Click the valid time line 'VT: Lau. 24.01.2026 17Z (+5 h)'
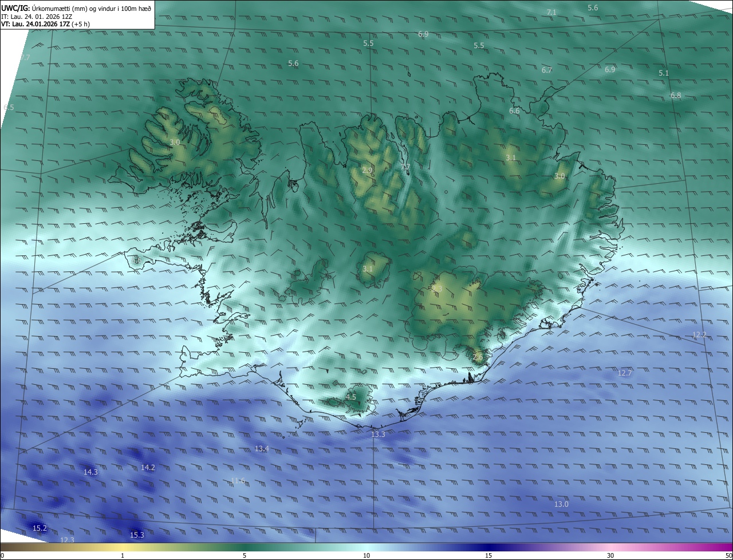This screenshot has height=560, width=733. click(45, 24)
